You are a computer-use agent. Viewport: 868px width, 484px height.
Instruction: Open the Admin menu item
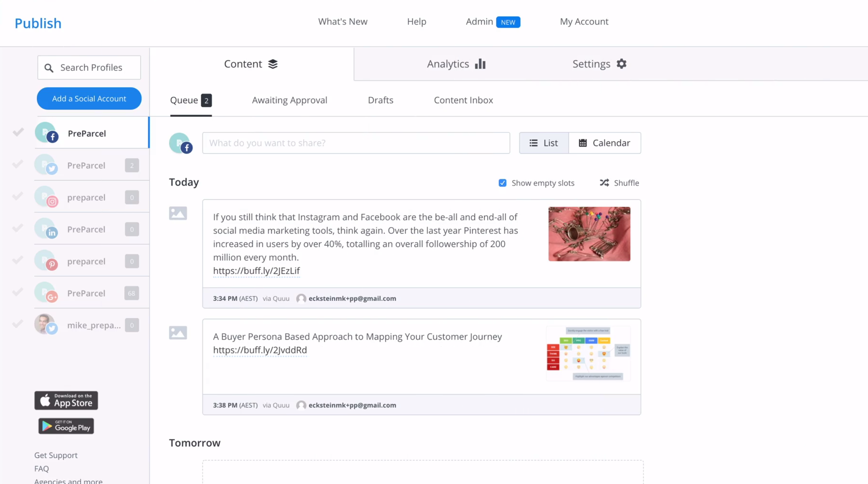pyautogui.click(x=493, y=22)
